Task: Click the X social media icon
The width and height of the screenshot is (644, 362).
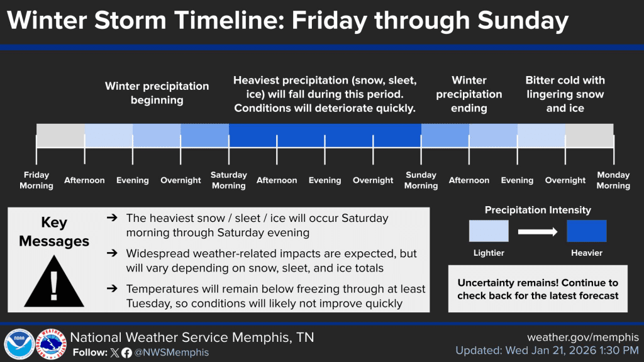Action: [x=114, y=353]
